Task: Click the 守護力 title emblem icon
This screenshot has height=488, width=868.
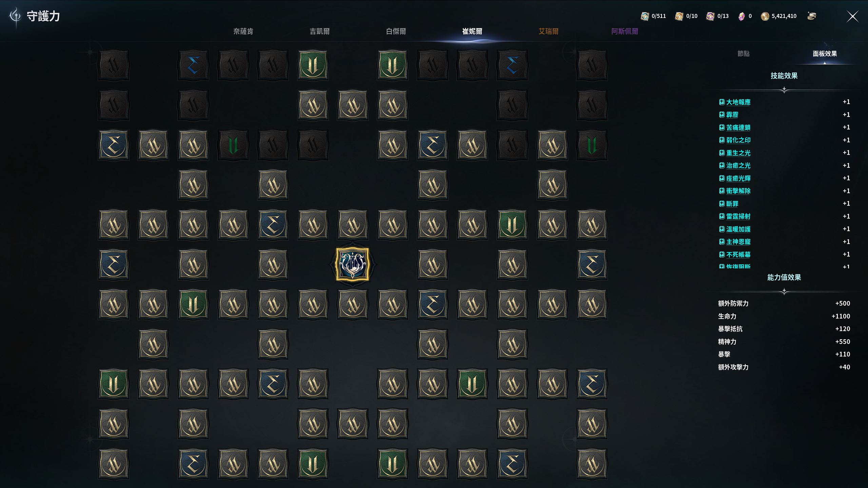Action: [16, 16]
